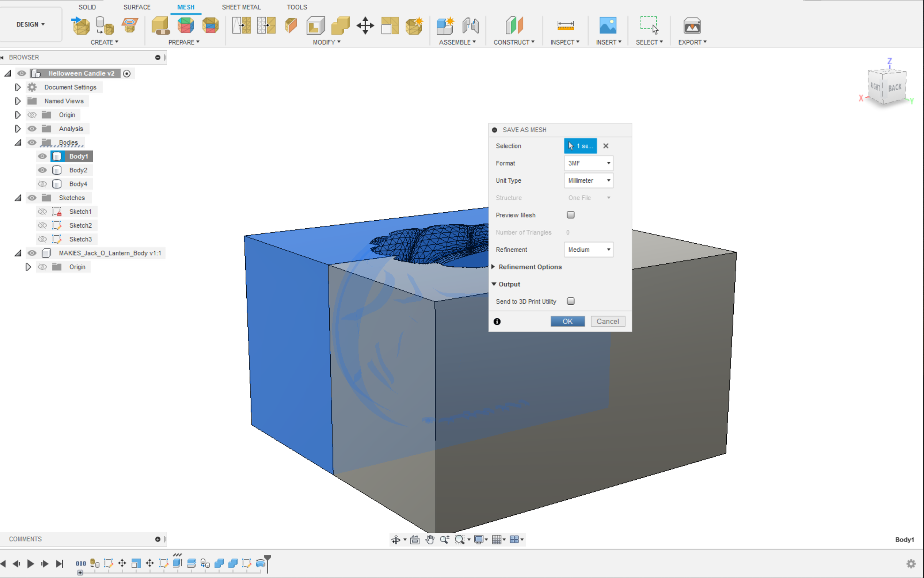Click the Construct plane icon
The image size is (924, 578).
(514, 26)
